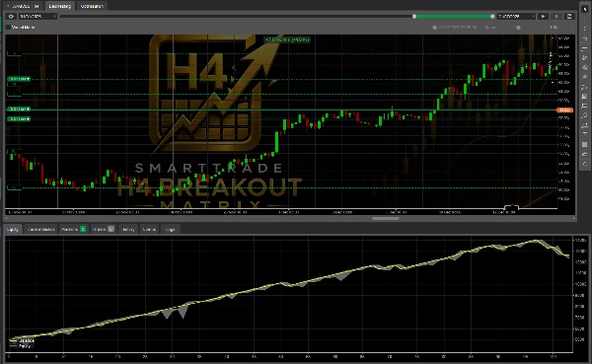The height and width of the screenshot is (364, 592).
Task: Open the Positions tab
Action: pyautogui.click(x=74, y=229)
